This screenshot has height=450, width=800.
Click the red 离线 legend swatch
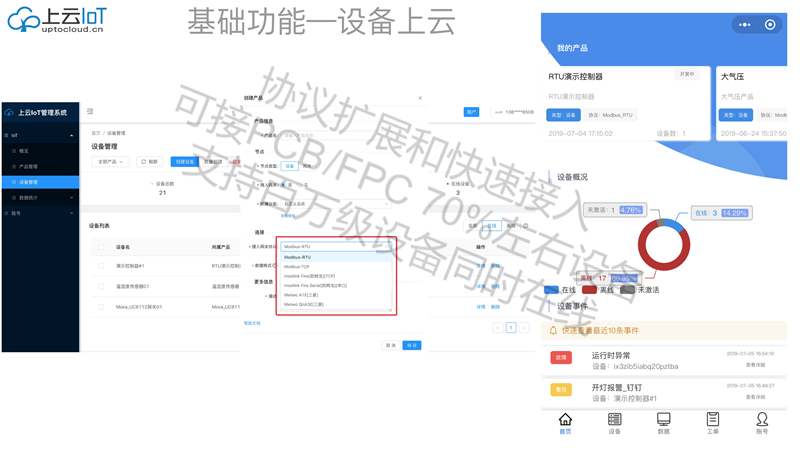[590, 290]
